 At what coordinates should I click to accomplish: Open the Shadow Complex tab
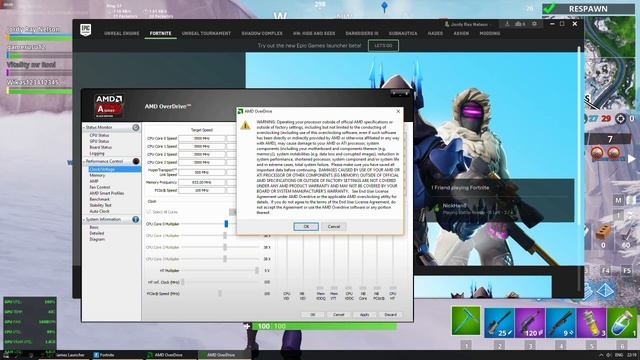pyautogui.click(x=262, y=33)
